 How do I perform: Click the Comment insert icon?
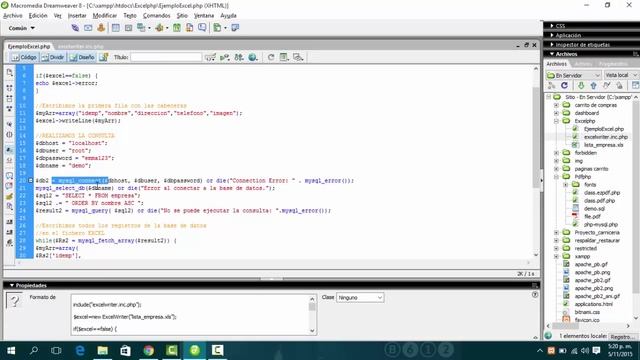(x=202, y=28)
